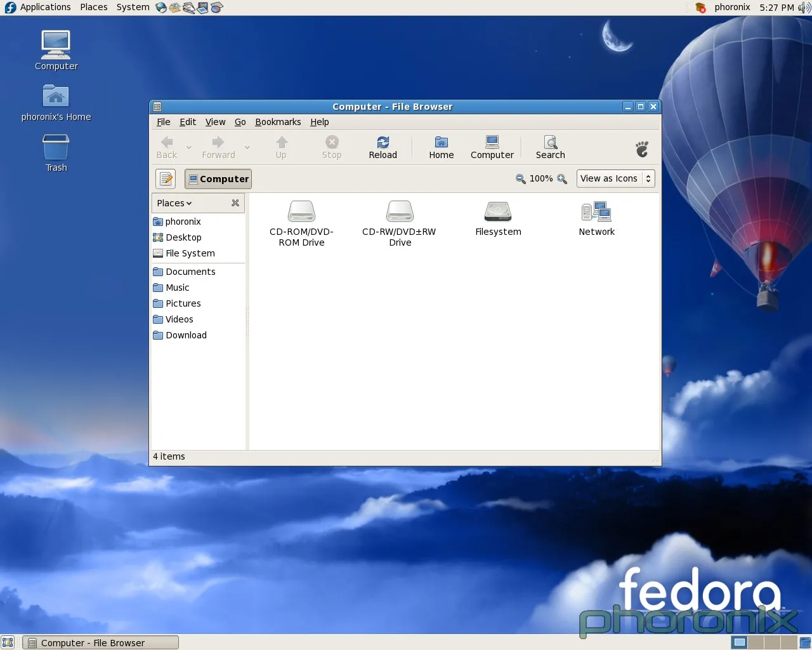
Task: Open the View menu
Action: click(x=215, y=122)
